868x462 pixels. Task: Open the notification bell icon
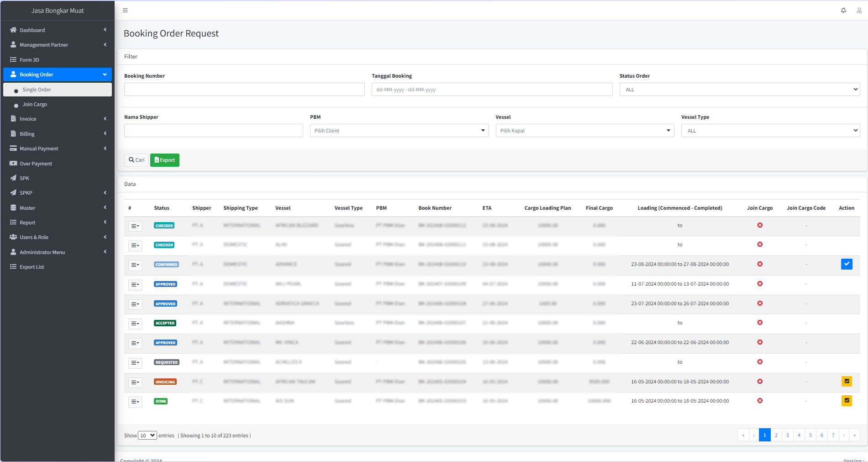[843, 10]
